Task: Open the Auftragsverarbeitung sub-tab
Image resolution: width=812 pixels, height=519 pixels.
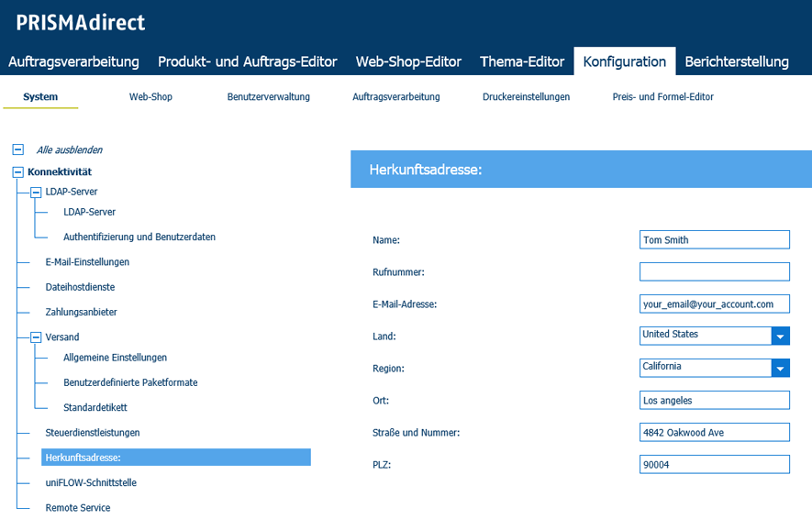Action: coord(396,97)
